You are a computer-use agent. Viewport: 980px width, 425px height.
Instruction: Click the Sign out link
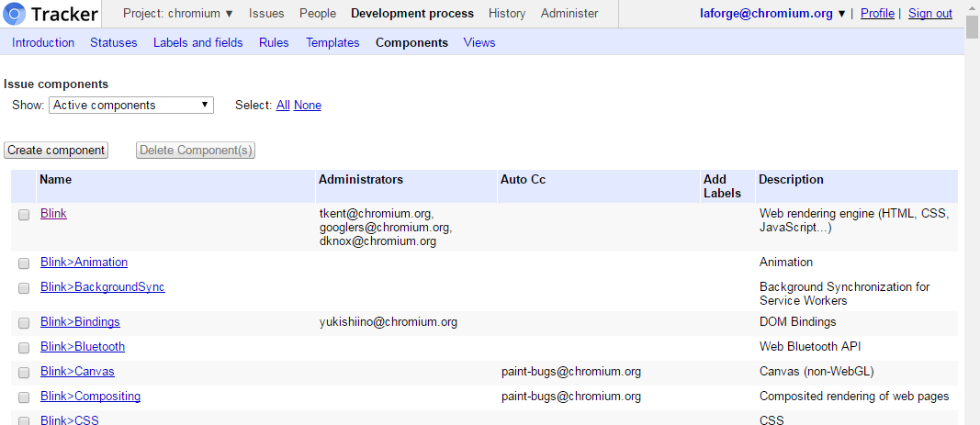point(929,14)
